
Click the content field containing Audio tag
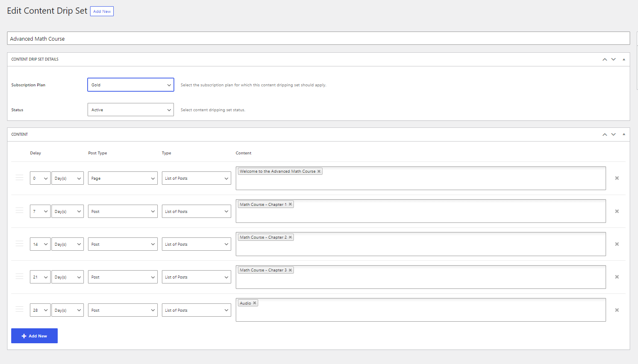click(421, 310)
